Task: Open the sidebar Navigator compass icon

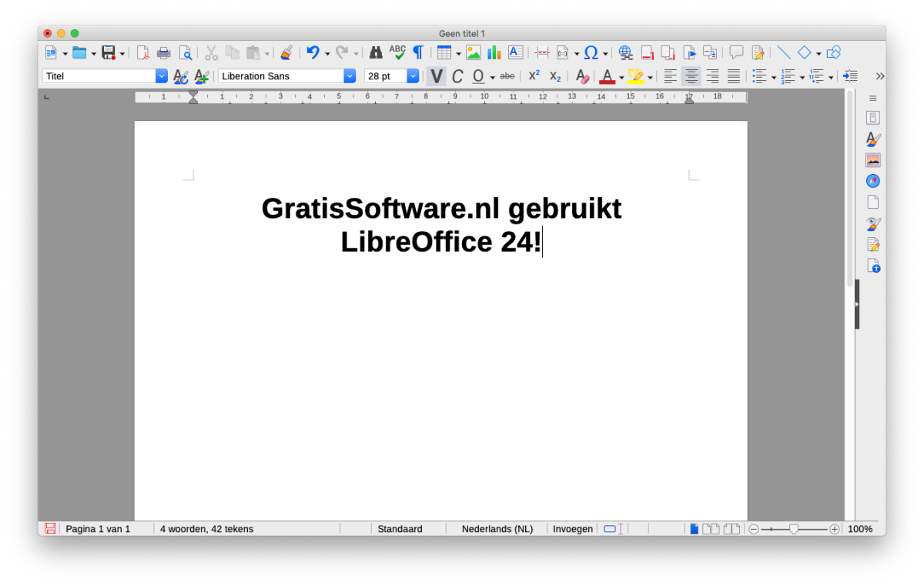Action: click(x=872, y=181)
